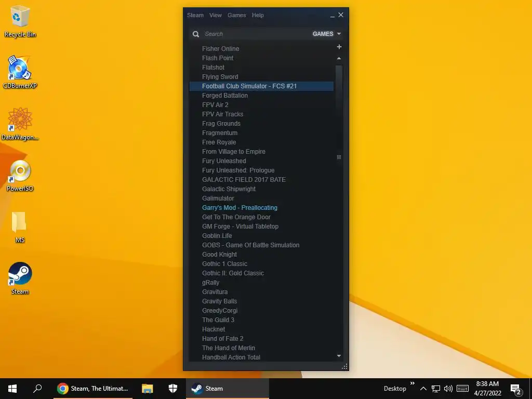Close the Steam window

(341, 15)
